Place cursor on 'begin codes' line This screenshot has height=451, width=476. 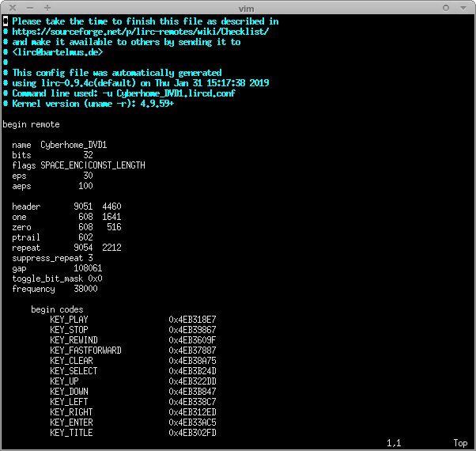57,309
